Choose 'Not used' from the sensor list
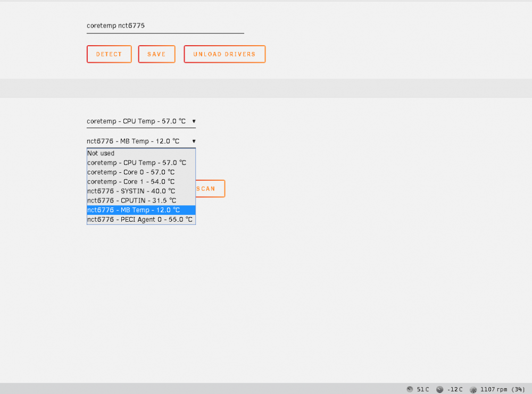This screenshot has width=532, height=394. [141, 153]
